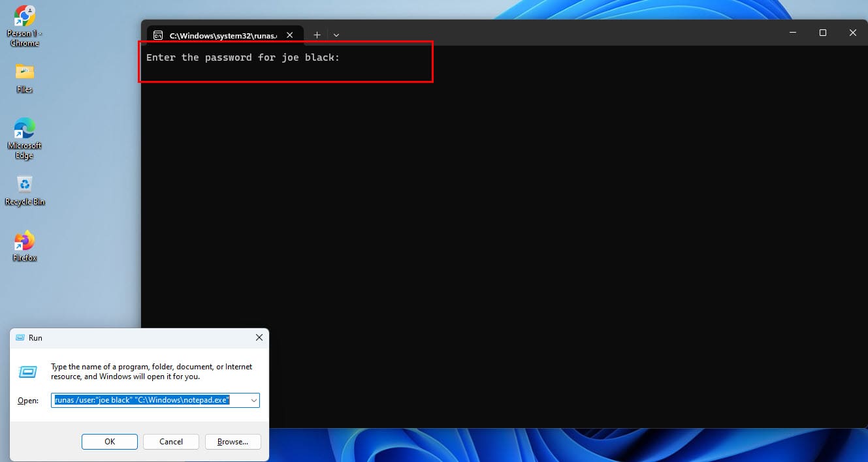
Task: Close the runas.exe terminal tab
Action: point(290,35)
